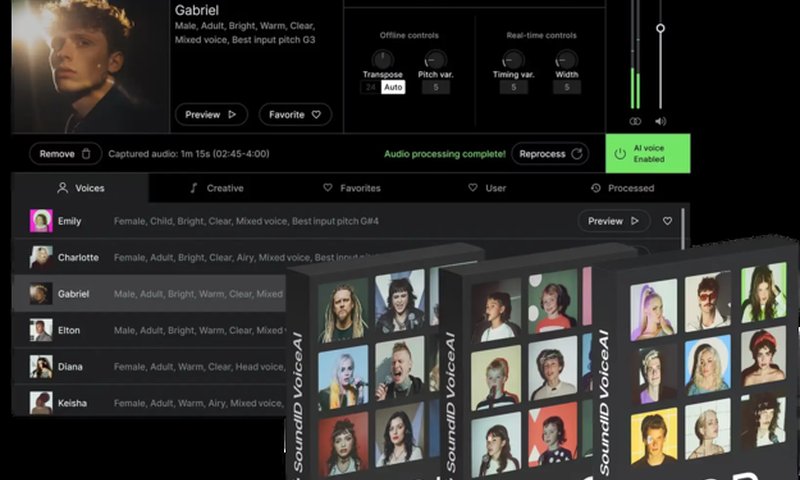Toggle the AI voice Enabled power button
800x480 pixels.
point(620,154)
